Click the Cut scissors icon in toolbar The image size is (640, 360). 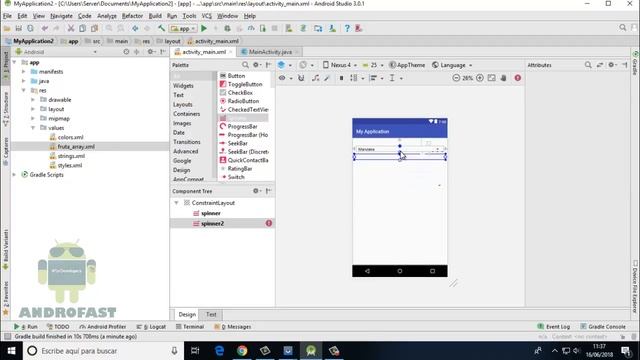(71, 28)
